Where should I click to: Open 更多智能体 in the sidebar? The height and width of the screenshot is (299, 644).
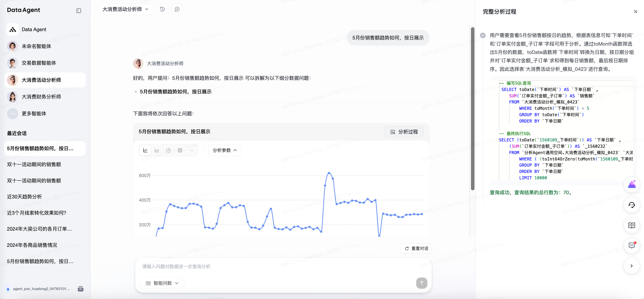click(34, 114)
